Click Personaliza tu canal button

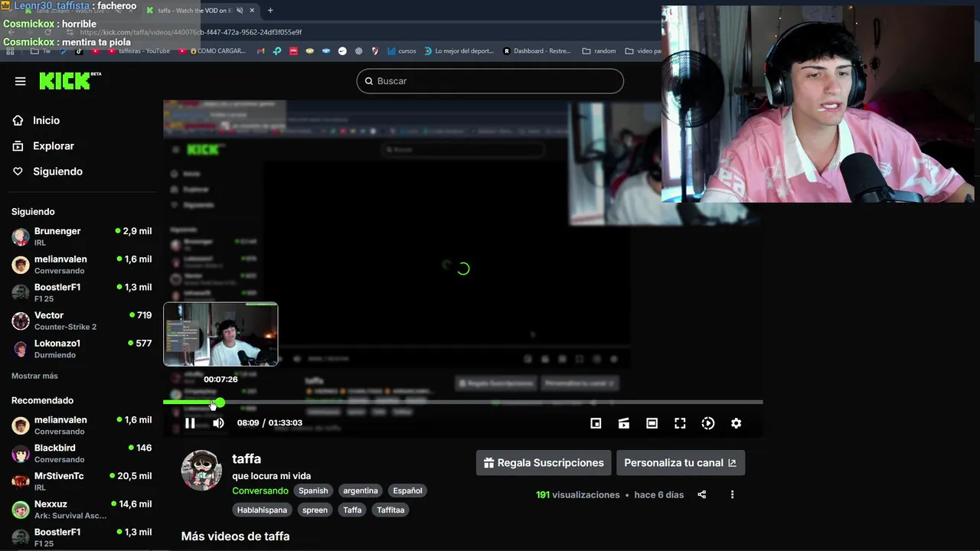[x=680, y=463]
